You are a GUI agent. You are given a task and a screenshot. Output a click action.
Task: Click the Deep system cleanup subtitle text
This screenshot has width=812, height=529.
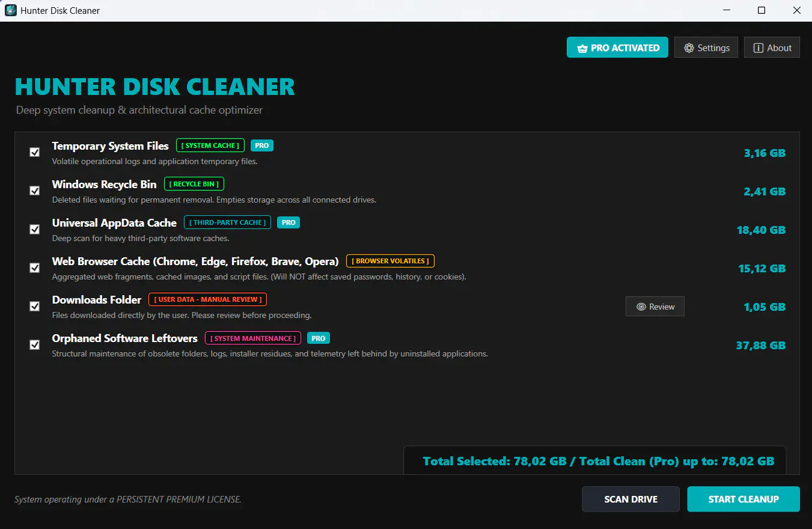(139, 110)
